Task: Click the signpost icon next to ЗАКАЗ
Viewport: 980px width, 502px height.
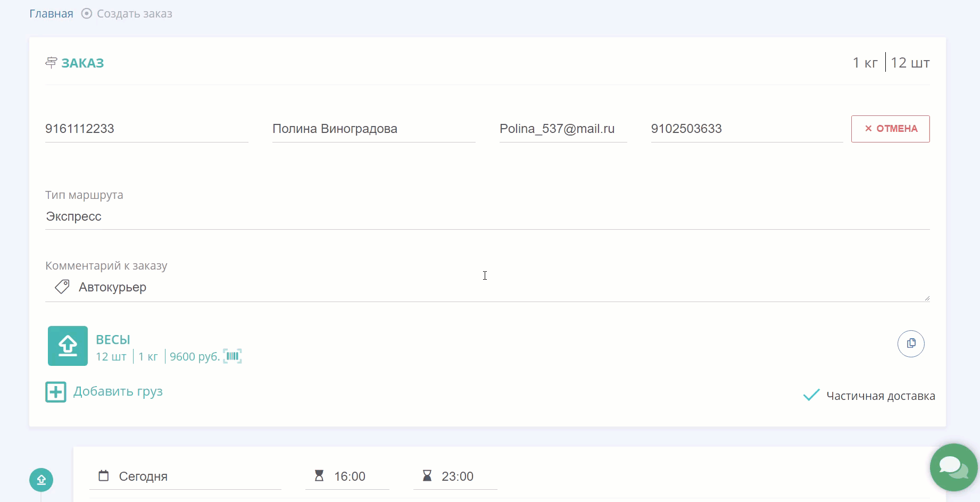Action: click(51, 63)
